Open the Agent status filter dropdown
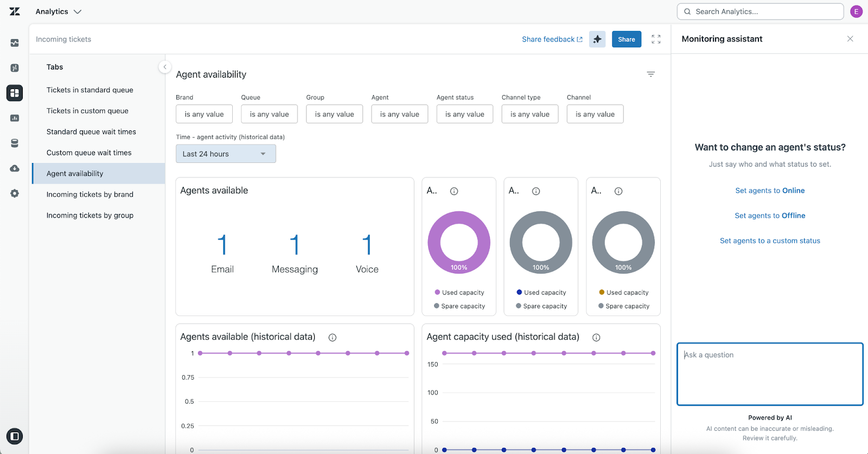The image size is (868, 454). [464, 114]
